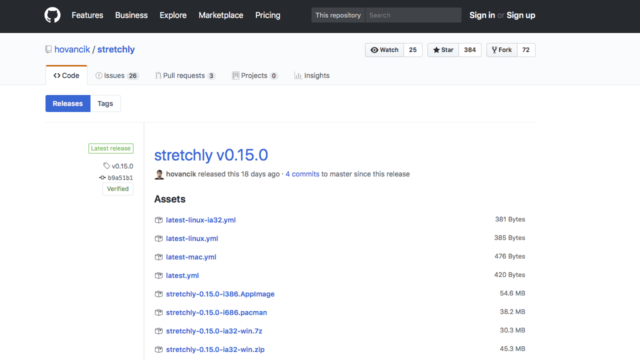Click the commit icon beside b9a51b1

(102, 178)
